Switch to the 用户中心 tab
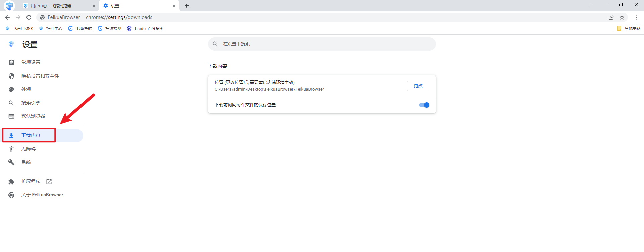The image size is (644, 252). (54, 6)
